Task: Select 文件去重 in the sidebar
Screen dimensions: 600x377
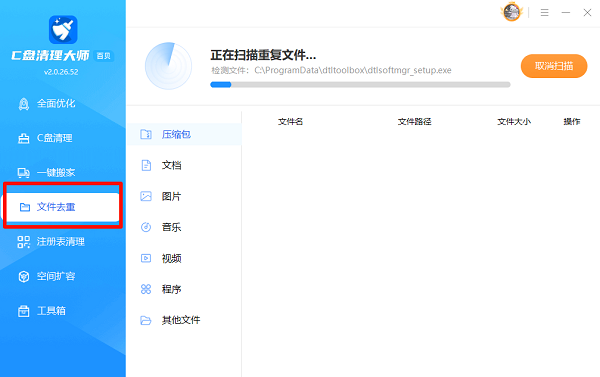Action: pyautogui.click(x=63, y=207)
